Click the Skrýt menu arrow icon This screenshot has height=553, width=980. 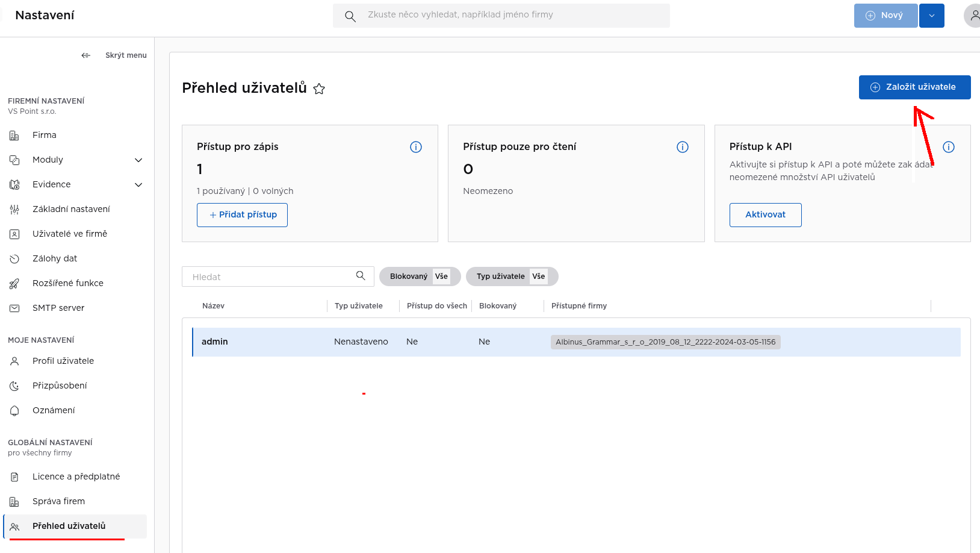(x=86, y=55)
